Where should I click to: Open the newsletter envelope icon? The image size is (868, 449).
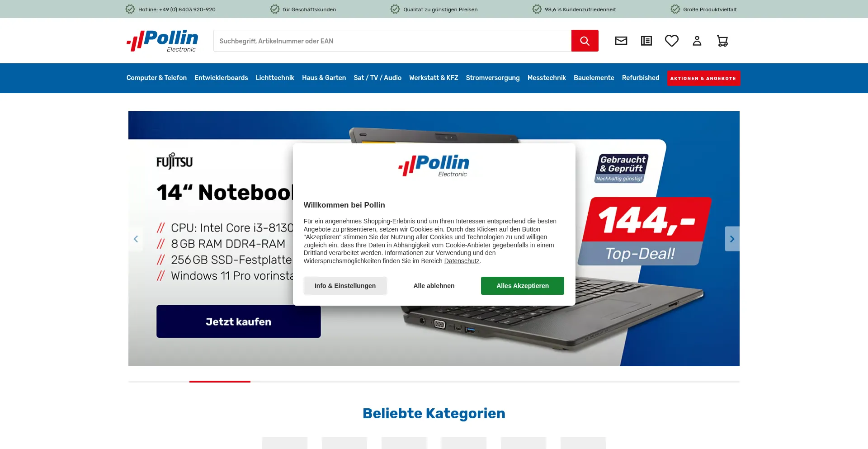pos(621,41)
